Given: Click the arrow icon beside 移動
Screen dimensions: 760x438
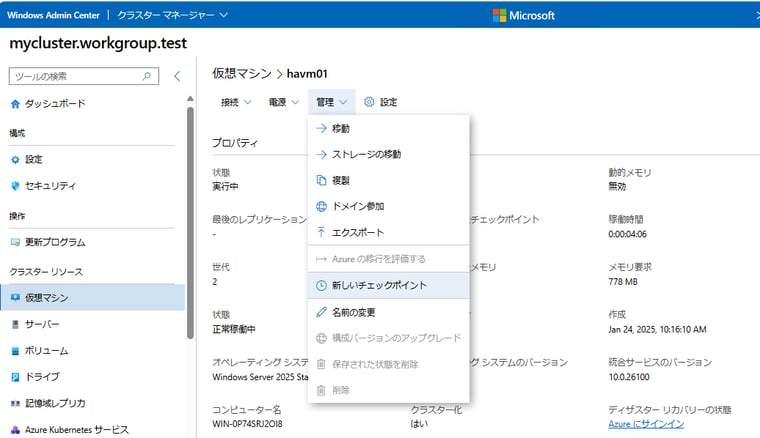Looking at the screenshot, I should tap(321, 128).
